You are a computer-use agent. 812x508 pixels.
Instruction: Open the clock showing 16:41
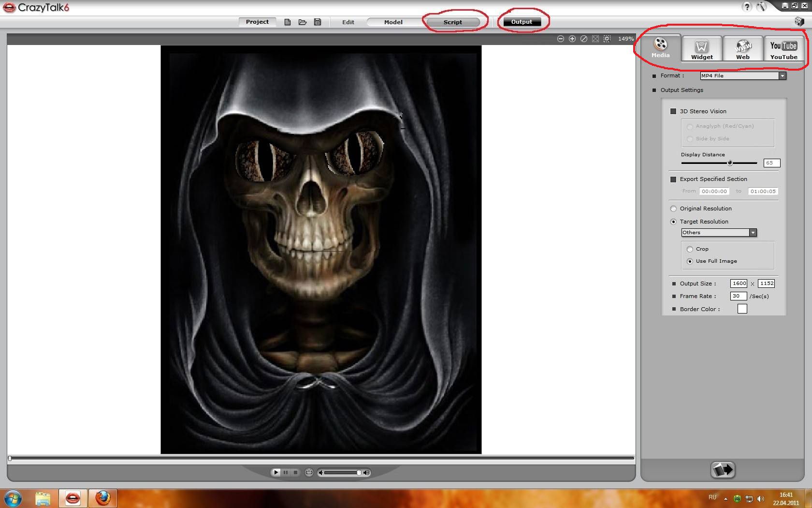tap(786, 499)
